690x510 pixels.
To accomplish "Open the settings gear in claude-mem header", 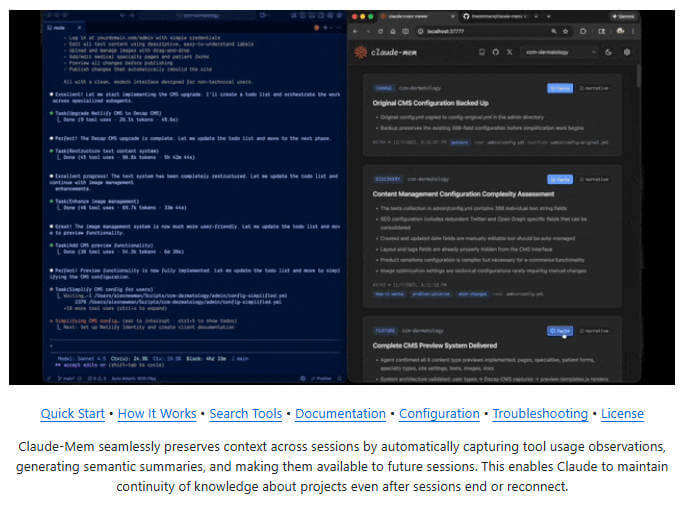I will pos(627,52).
